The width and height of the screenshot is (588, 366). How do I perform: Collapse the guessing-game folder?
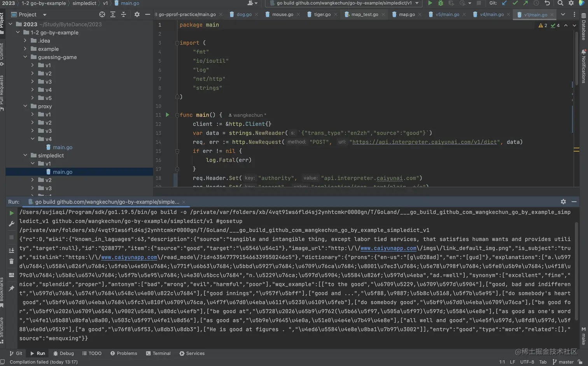coord(25,57)
